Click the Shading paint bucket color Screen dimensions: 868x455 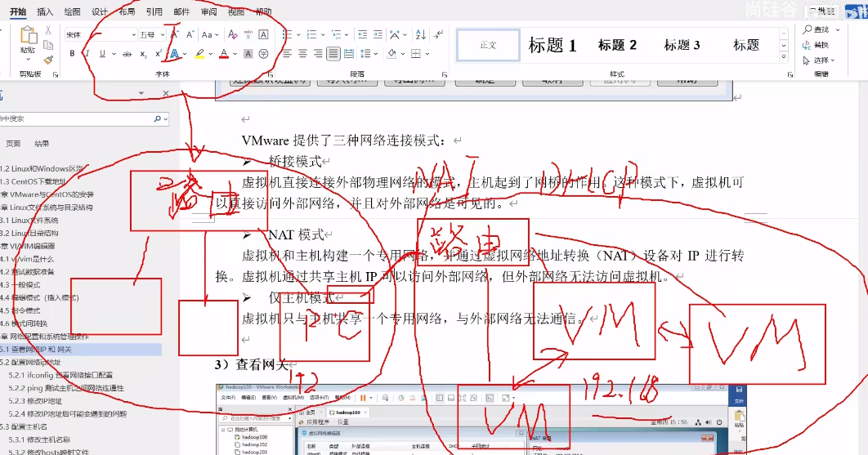tap(392, 54)
